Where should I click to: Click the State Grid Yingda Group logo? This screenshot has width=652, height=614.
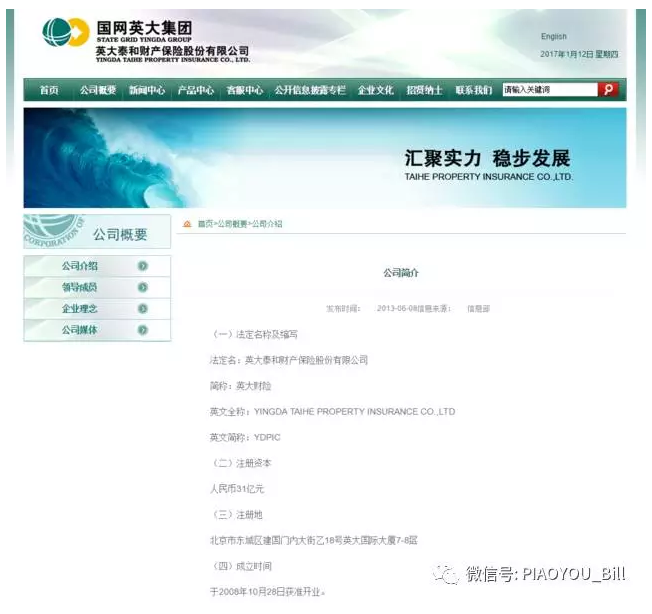click(146, 40)
